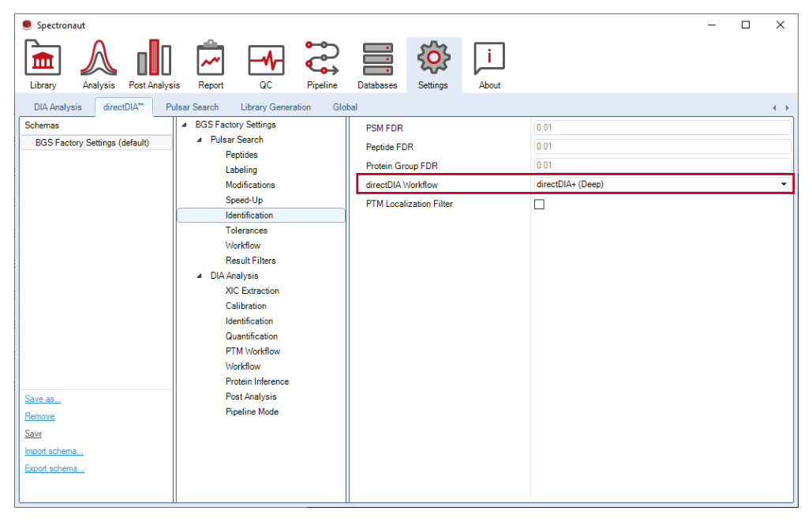812x522 pixels.
Task: Select Protein Inference in the tree
Action: point(257,381)
